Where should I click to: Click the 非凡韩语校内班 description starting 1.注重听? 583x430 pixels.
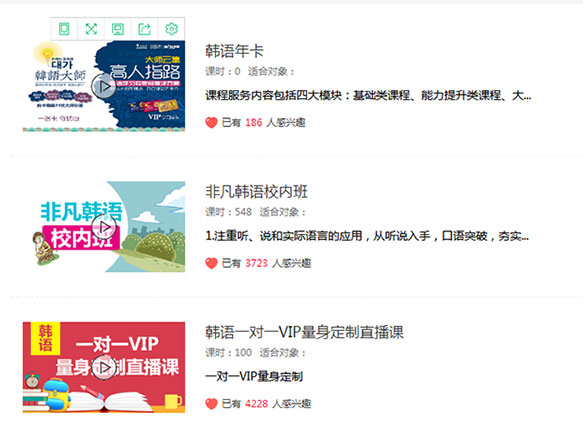tap(367, 236)
